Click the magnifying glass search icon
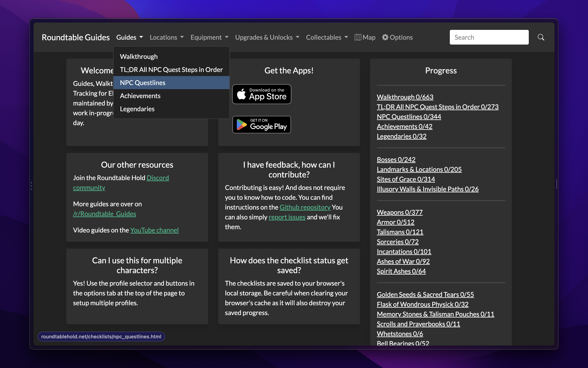588x368 pixels. [x=541, y=37]
